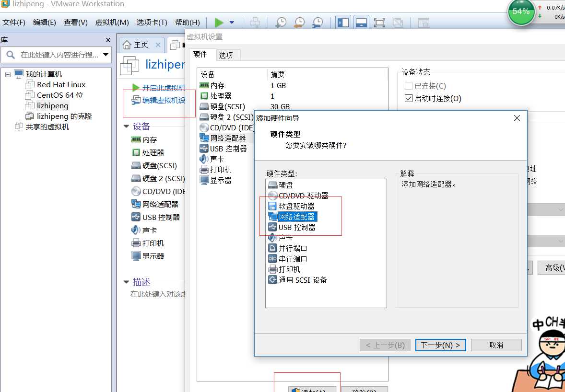
Task: Click the take snapshot clock toolbar icon
Action: (x=281, y=23)
